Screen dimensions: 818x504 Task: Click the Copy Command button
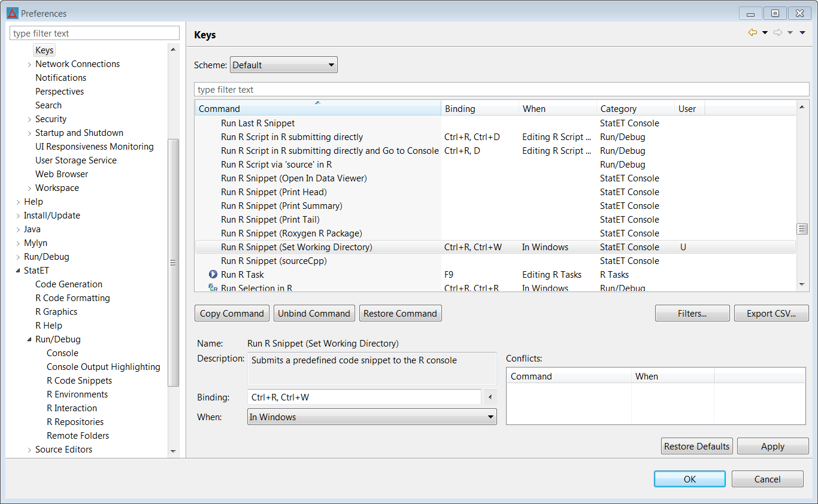[x=232, y=313]
